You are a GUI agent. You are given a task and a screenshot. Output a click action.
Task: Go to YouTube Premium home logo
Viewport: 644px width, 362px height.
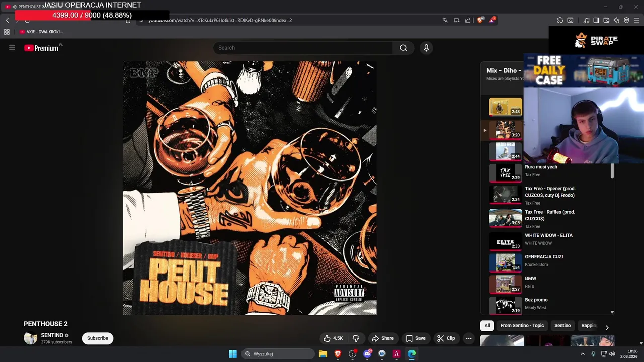[41, 48]
